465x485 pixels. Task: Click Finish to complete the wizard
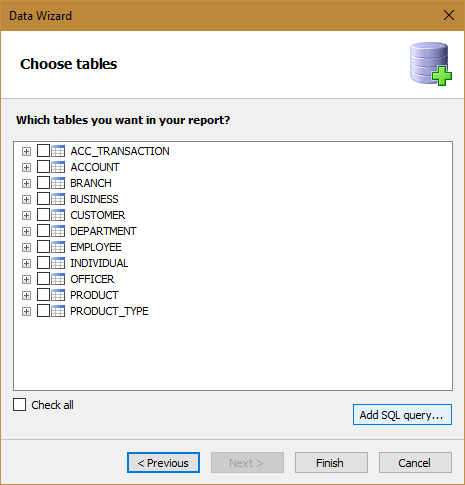331,463
